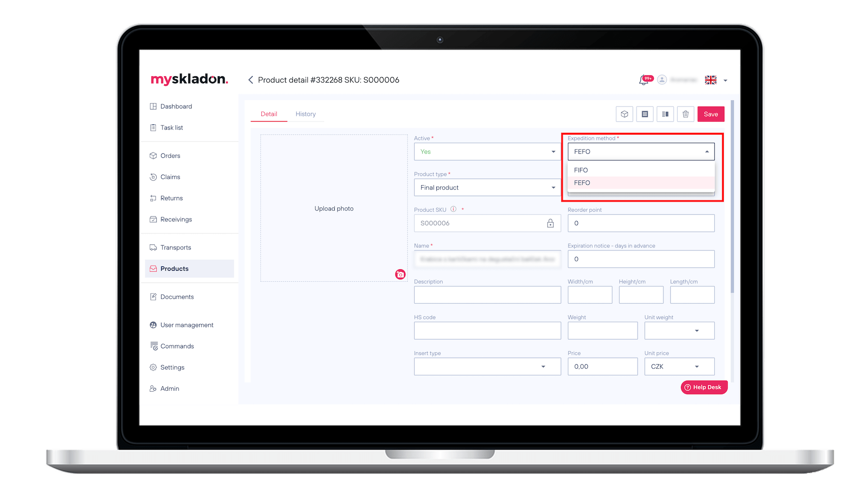Screen dimensions: 868x495
Task: Go to Admin section
Action: click(169, 388)
